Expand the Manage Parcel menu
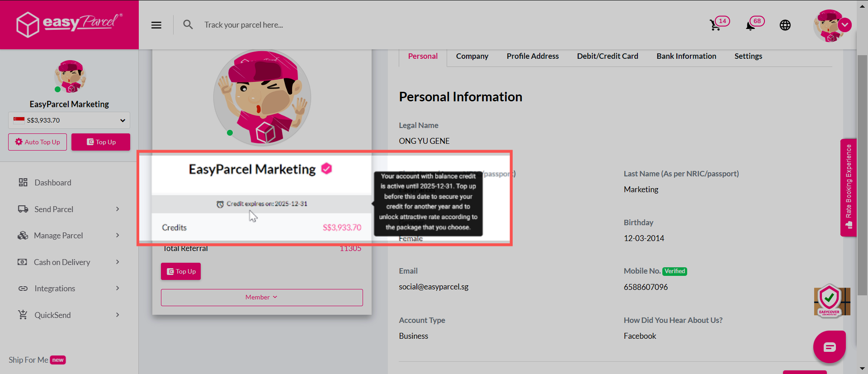 click(x=69, y=236)
